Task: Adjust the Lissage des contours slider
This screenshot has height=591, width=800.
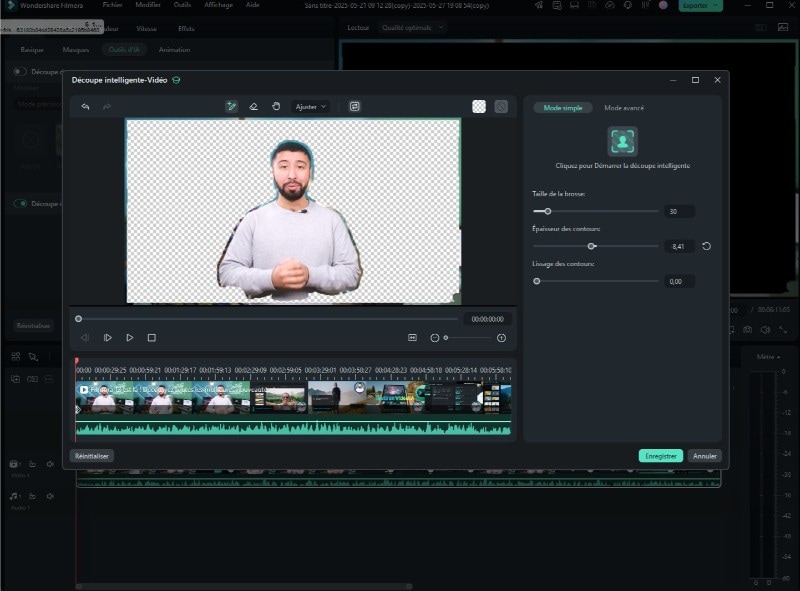Action: 596,281
